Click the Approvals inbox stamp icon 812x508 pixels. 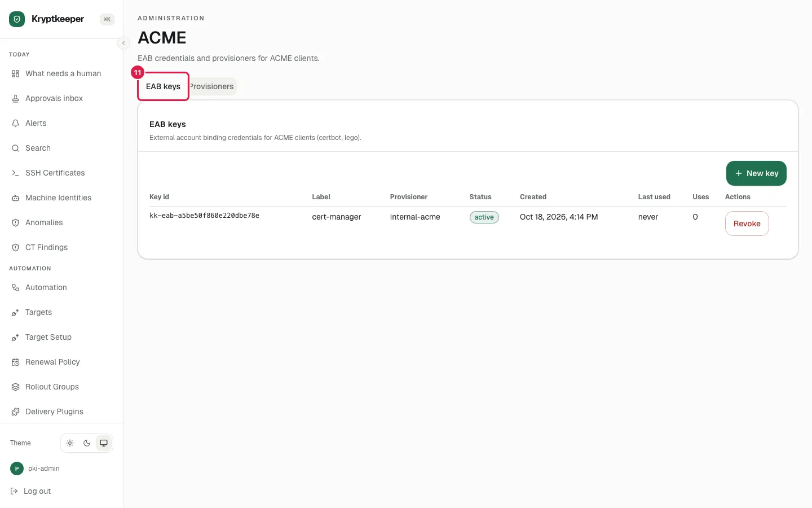pos(15,98)
